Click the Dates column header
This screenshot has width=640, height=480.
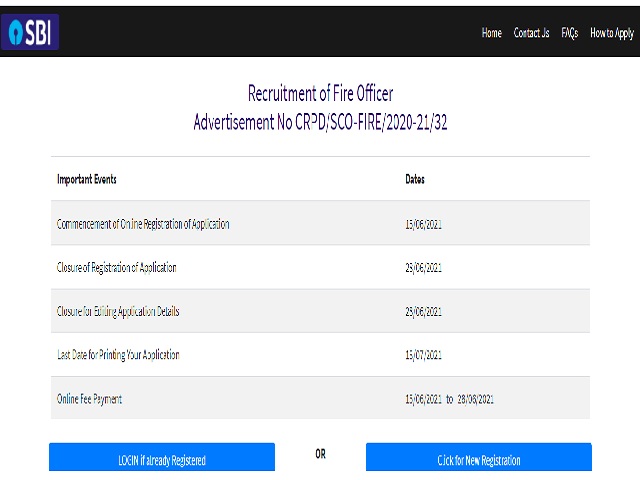tap(415, 179)
